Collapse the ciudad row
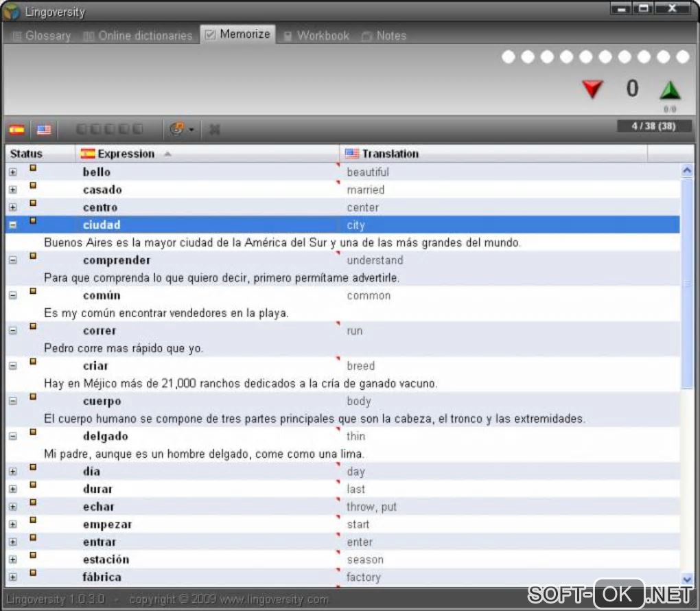This screenshot has width=700, height=611. coord(13,224)
